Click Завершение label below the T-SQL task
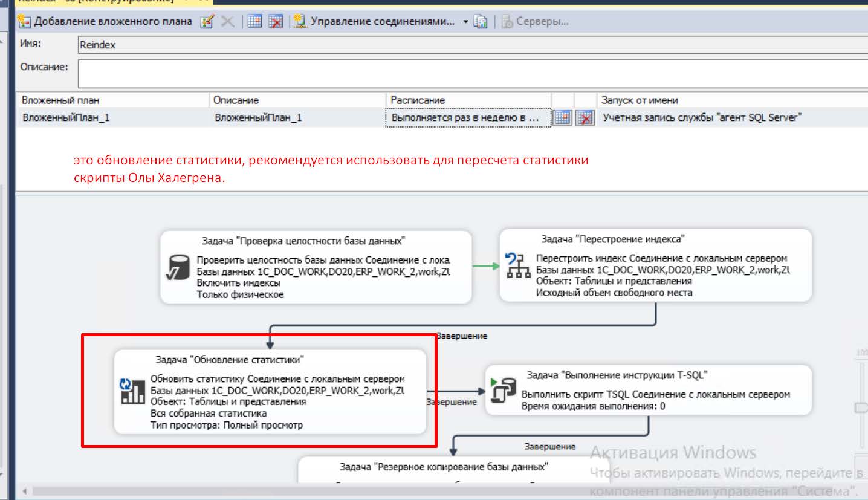The height and width of the screenshot is (500, 868). tap(549, 447)
